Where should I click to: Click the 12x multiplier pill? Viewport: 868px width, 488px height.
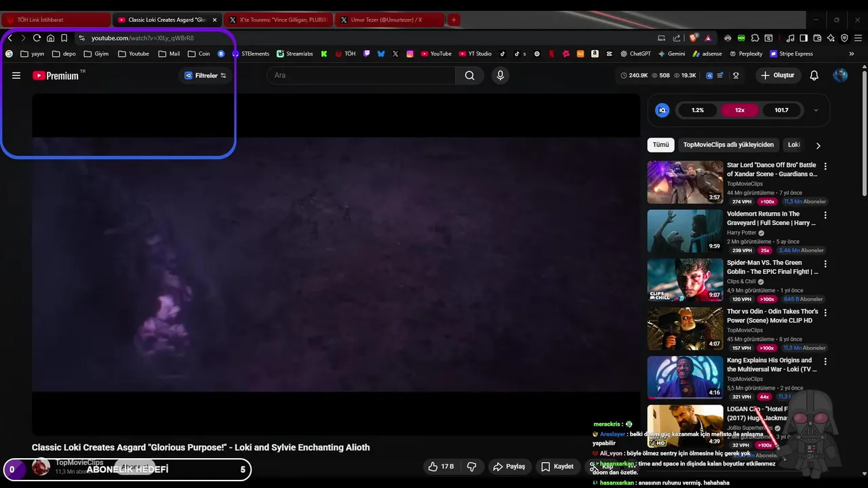740,110
